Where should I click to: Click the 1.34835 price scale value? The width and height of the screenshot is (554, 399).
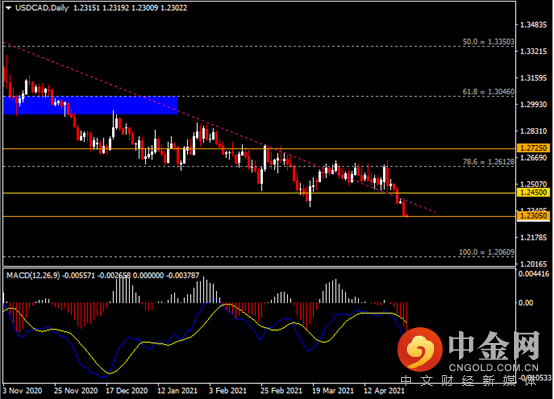coord(534,25)
